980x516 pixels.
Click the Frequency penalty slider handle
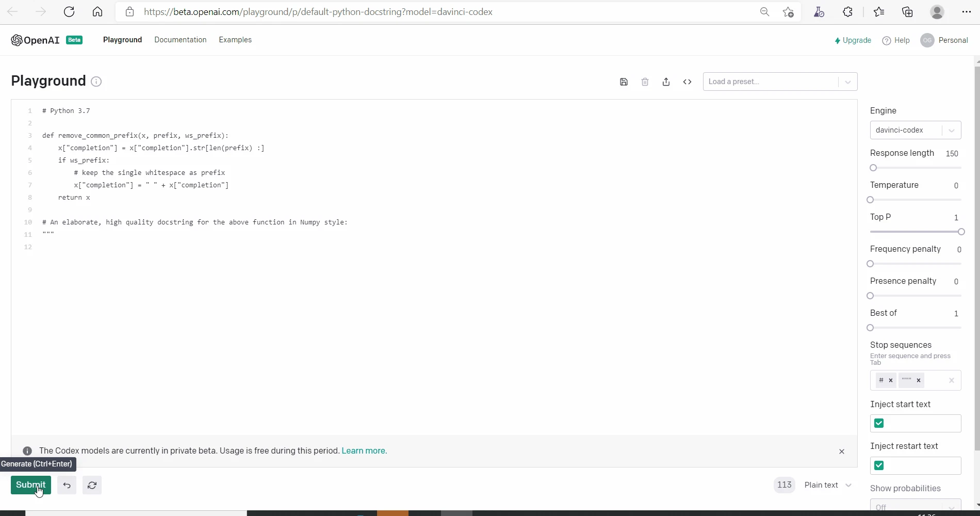[x=870, y=264]
